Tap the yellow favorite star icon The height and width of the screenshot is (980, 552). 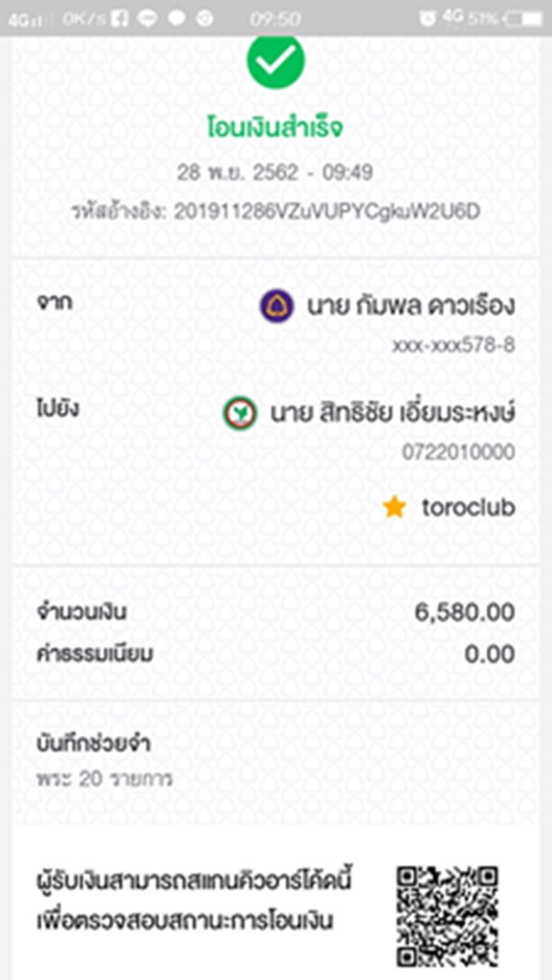pyautogui.click(x=394, y=508)
